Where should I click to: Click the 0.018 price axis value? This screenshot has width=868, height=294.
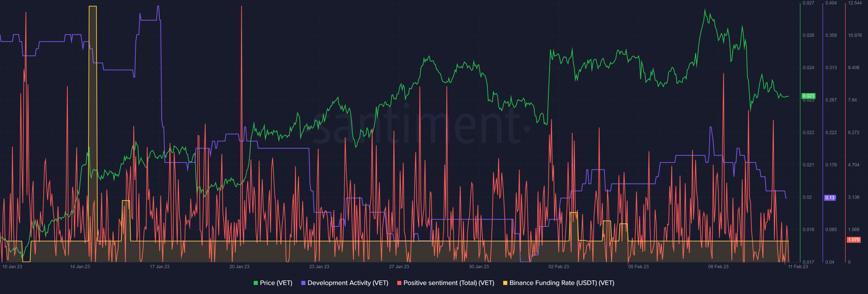click(808, 230)
